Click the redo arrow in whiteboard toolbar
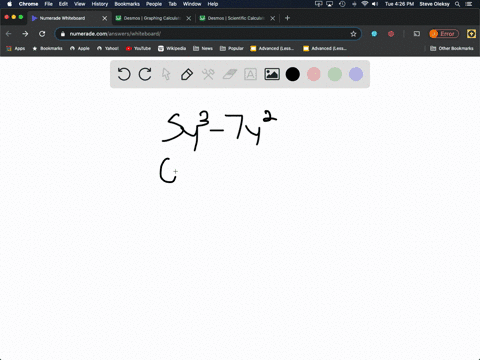This screenshot has width=480, height=360. click(x=145, y=74)
